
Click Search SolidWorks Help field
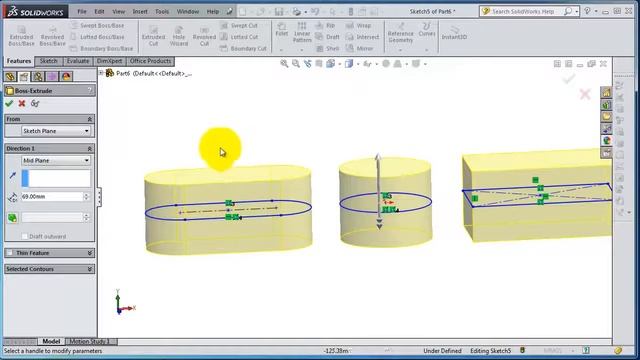coord(522,11)
